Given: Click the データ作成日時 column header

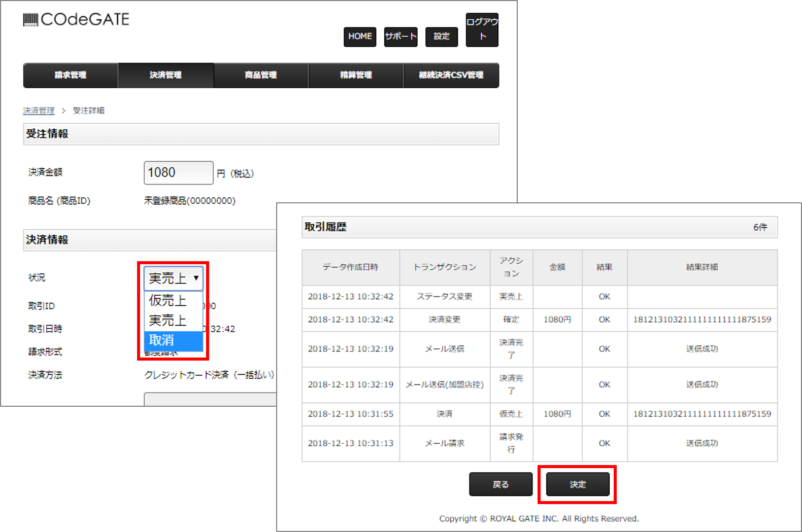Looking at the screenshot, I should (350, 267).
